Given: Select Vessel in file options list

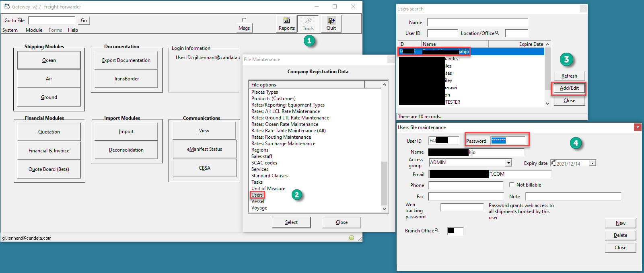Looking at the screenshot, I should (x=258, y=201).
